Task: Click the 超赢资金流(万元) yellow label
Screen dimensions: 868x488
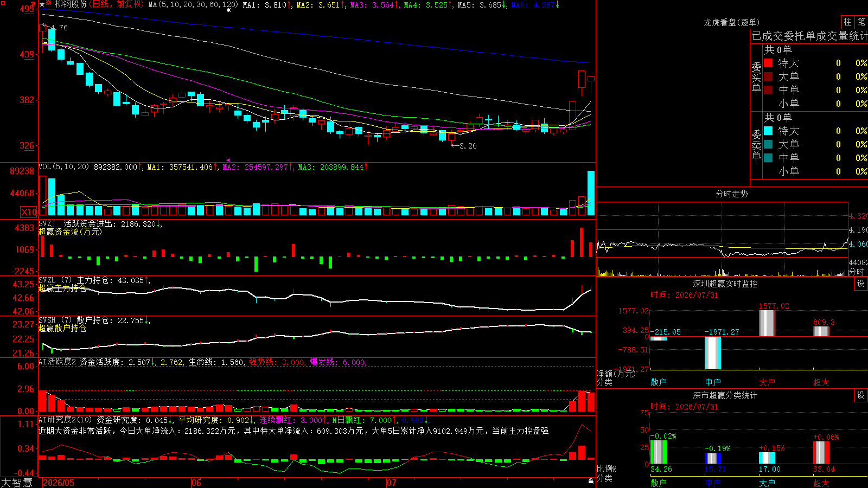Action: pos(70,232)
